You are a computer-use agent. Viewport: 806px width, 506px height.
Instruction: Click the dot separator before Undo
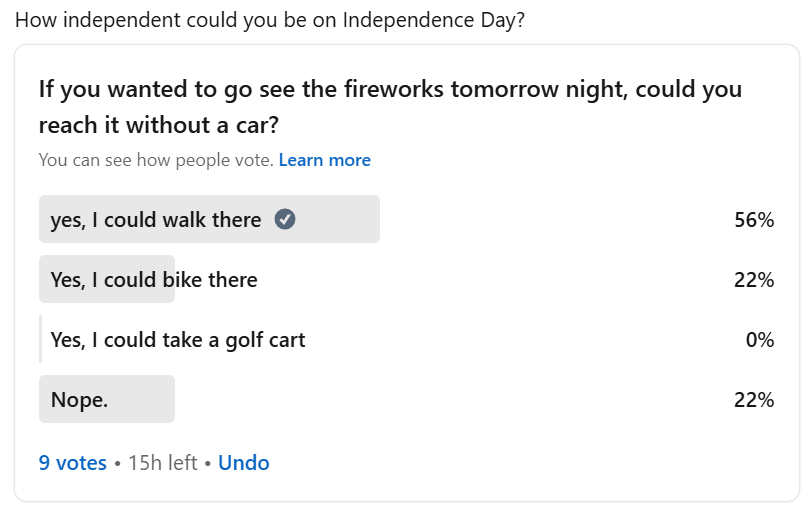pos(208,463)
